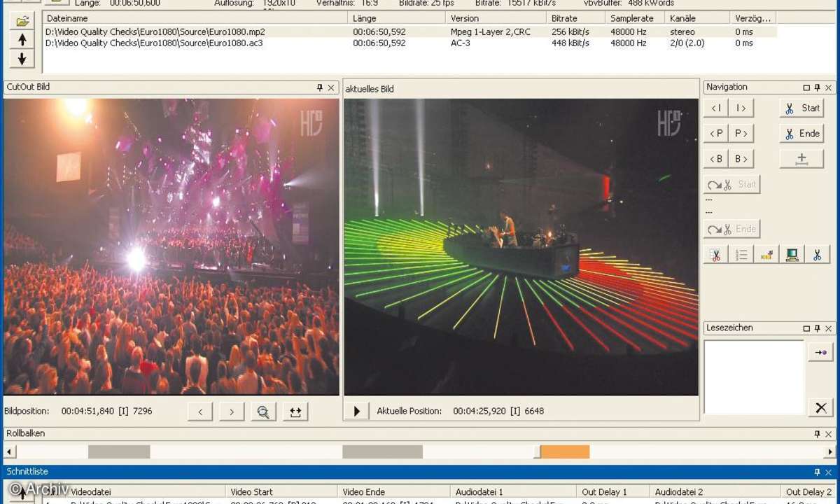Click the Video Ende column header
This screenshot has width=840, height=504.
[394, 492]
